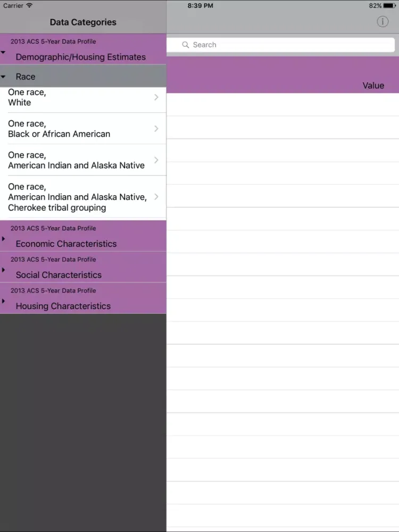Open the info icon in the top bar

click(383, 22)
